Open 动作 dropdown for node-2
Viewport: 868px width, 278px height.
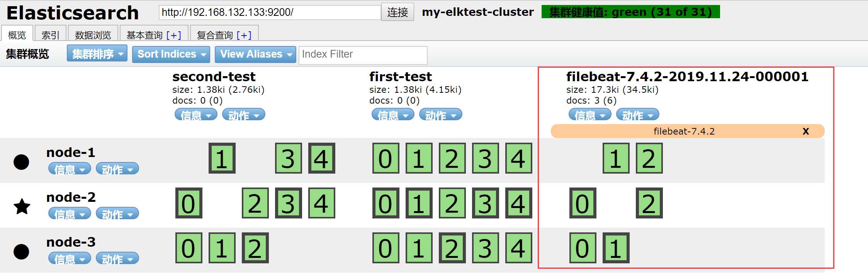click(117, 213)
